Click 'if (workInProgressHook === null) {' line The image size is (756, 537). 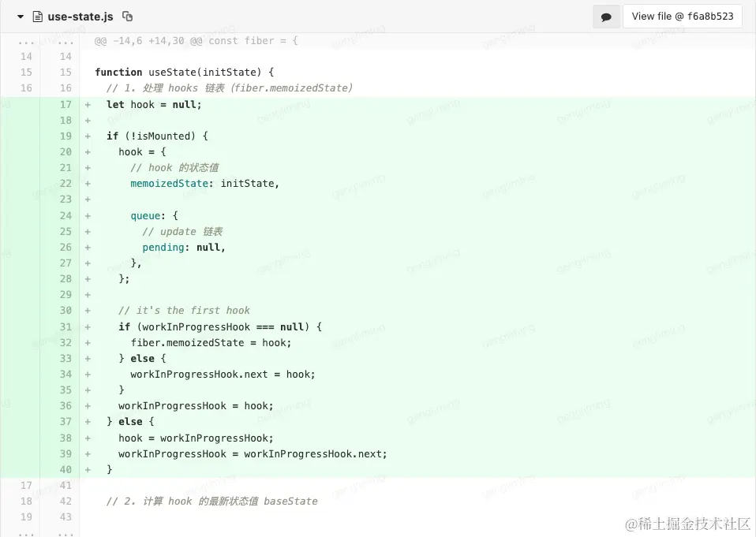coord(220,327)
